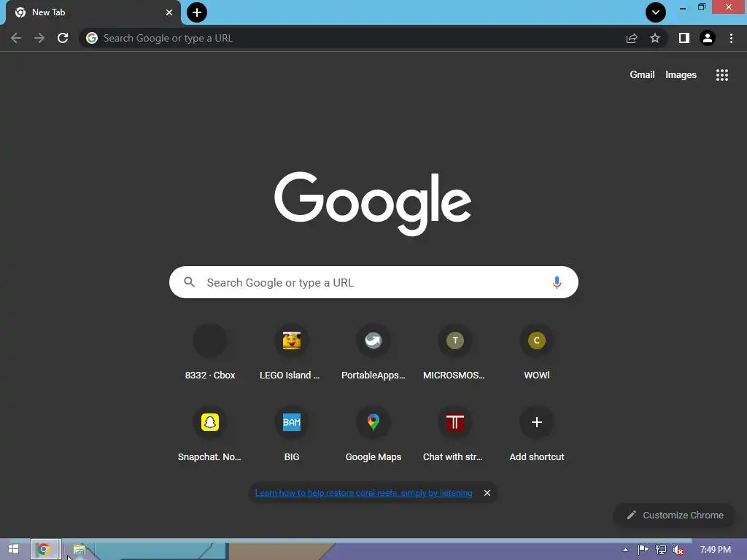
Task: Add a new shortcut
Action: [x=537, y=435]
